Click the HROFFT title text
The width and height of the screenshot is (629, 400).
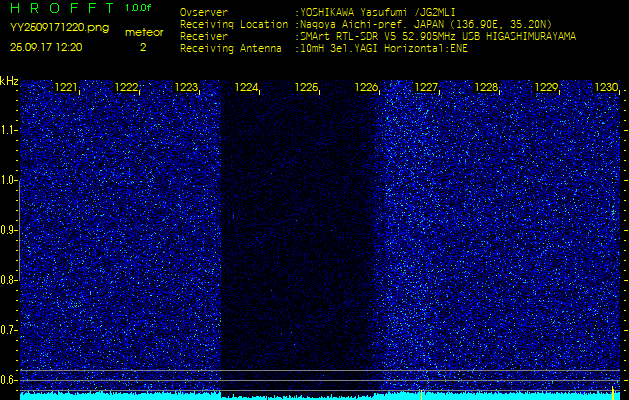(63, 8)
